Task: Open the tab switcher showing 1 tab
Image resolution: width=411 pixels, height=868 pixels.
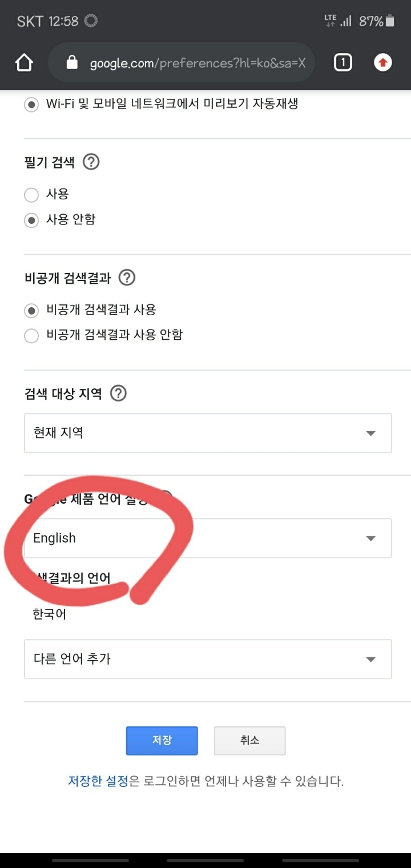Action: point(342,63)
